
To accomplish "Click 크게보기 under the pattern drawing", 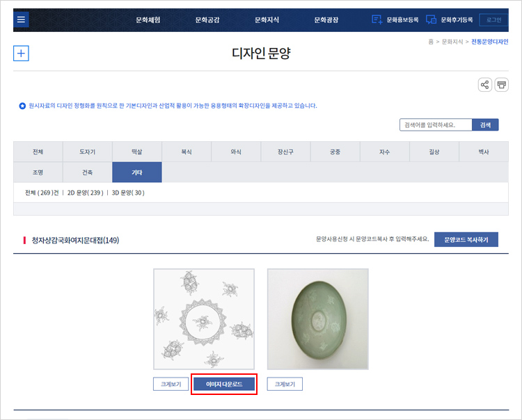I will point(171,384).
